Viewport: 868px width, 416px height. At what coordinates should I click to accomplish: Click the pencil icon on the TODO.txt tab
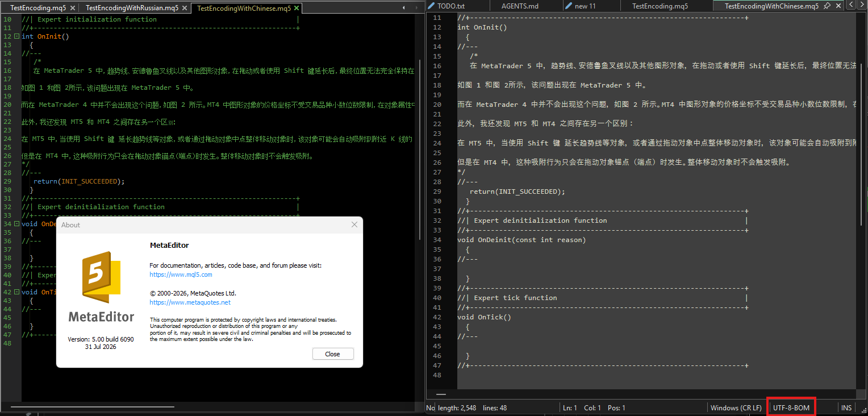(431, 6)
